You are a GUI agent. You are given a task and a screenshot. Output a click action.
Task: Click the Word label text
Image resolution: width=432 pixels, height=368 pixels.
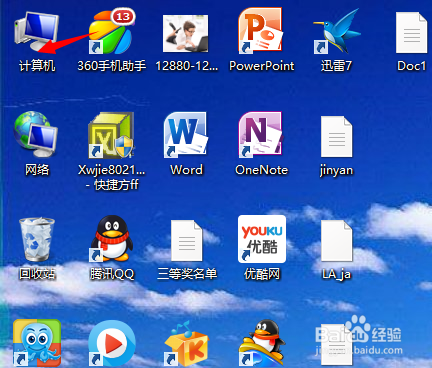(x=186, y=170)
